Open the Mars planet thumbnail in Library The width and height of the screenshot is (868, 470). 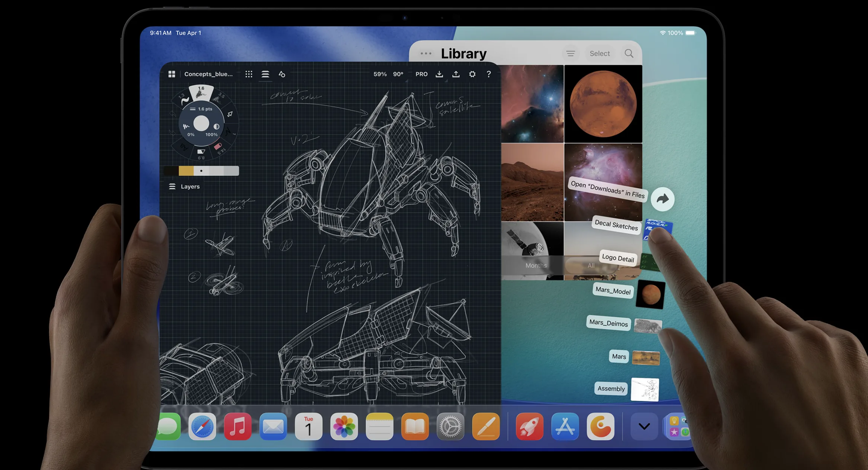tap(603, 103)
